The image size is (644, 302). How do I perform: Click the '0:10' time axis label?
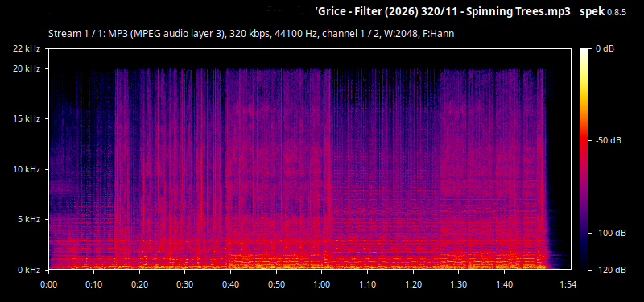pos(93,284)
